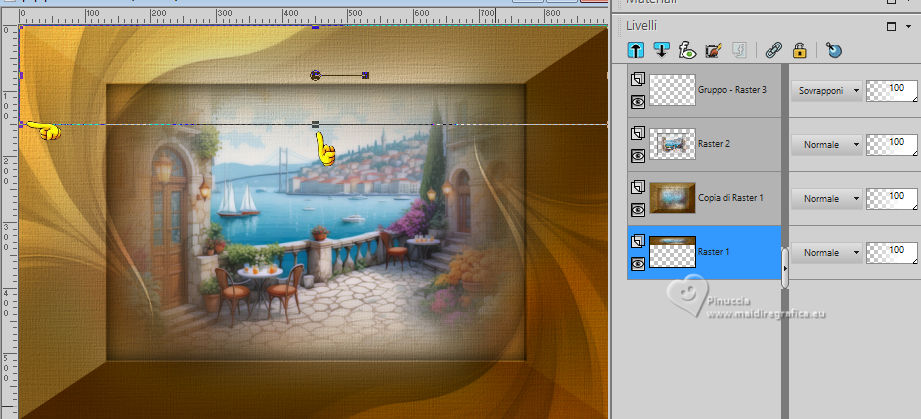Click the Livelli panel title
This screenshot has height=419, width=921.
pos(641,26)
